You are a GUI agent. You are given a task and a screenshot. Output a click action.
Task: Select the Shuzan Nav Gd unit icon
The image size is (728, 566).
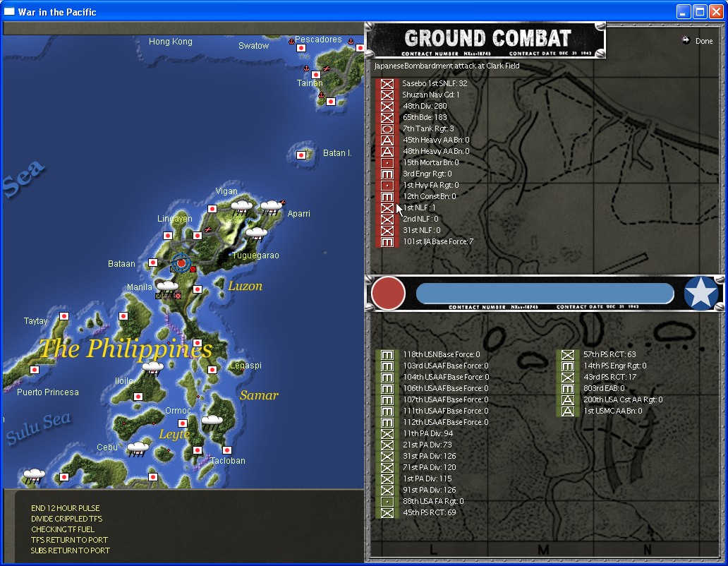click(387, 95)
